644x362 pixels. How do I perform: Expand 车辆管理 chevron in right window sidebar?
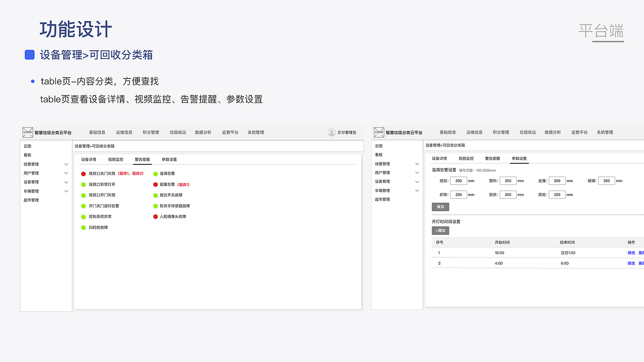click(417, 191)
